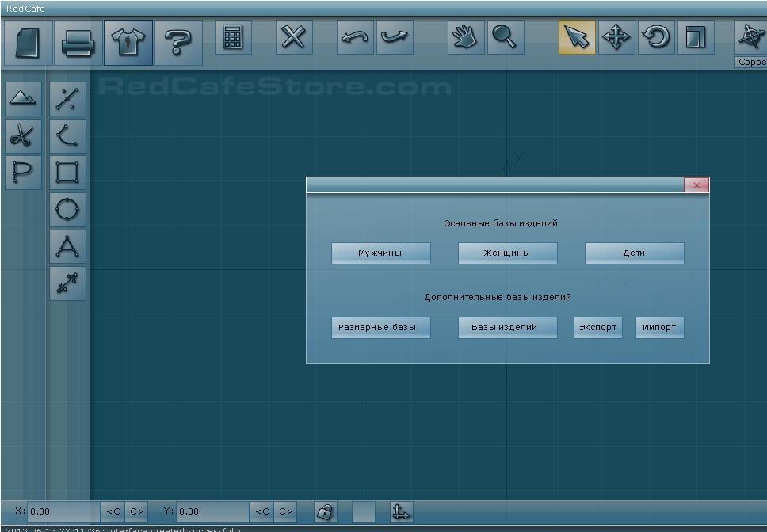The image size is (767, 532).
Task: Open the Мужчины product base
Action: coord(381,253)
